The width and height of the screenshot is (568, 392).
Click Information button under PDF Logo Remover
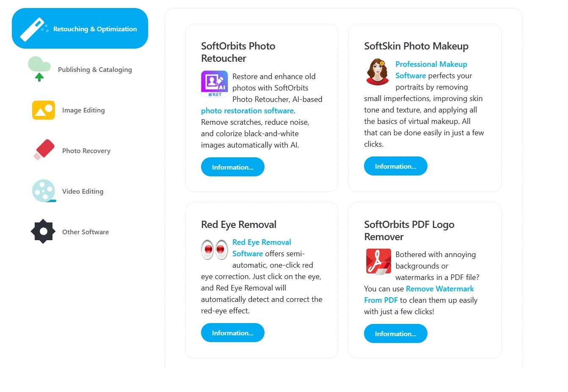(396, 334)
